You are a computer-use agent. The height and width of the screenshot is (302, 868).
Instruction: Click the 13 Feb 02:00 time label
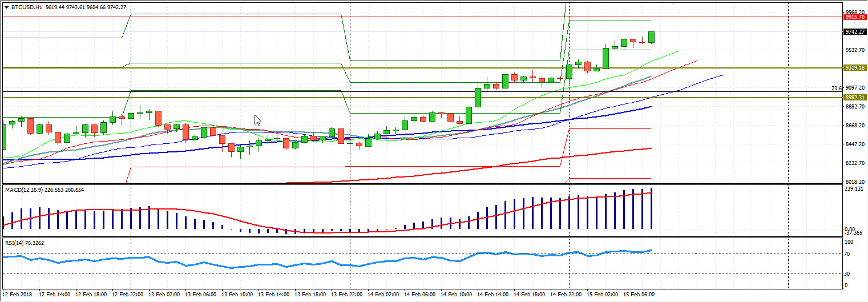point(163,295)
